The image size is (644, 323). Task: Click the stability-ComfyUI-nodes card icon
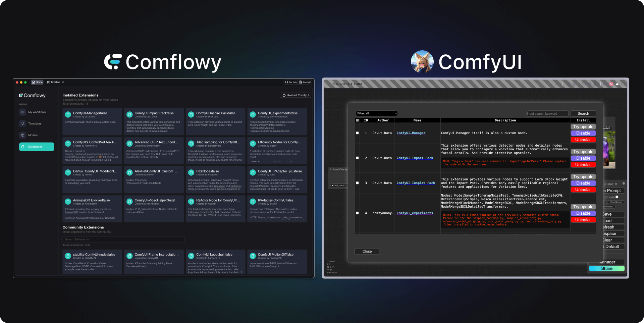(x=68, y=256)
